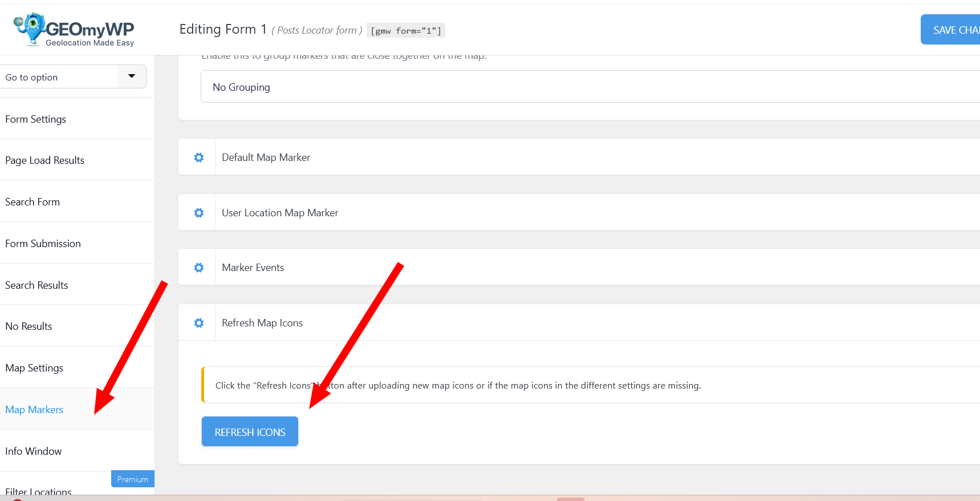Expand the Marker Events section

[253, 268]
